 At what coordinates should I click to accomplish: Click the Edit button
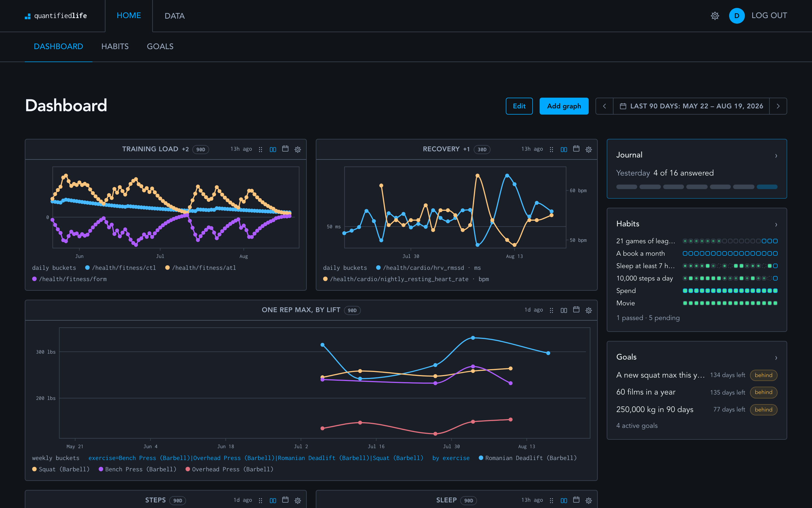[x=519, y=106]
